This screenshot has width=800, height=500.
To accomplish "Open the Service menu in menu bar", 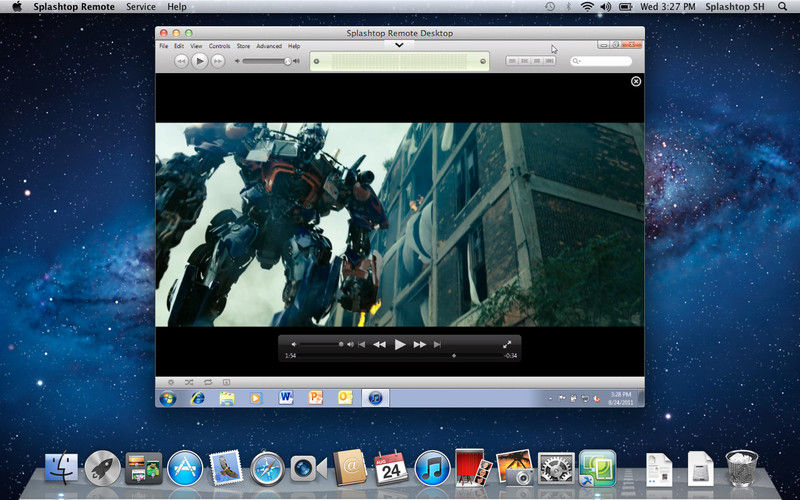I will pos(141,7).
